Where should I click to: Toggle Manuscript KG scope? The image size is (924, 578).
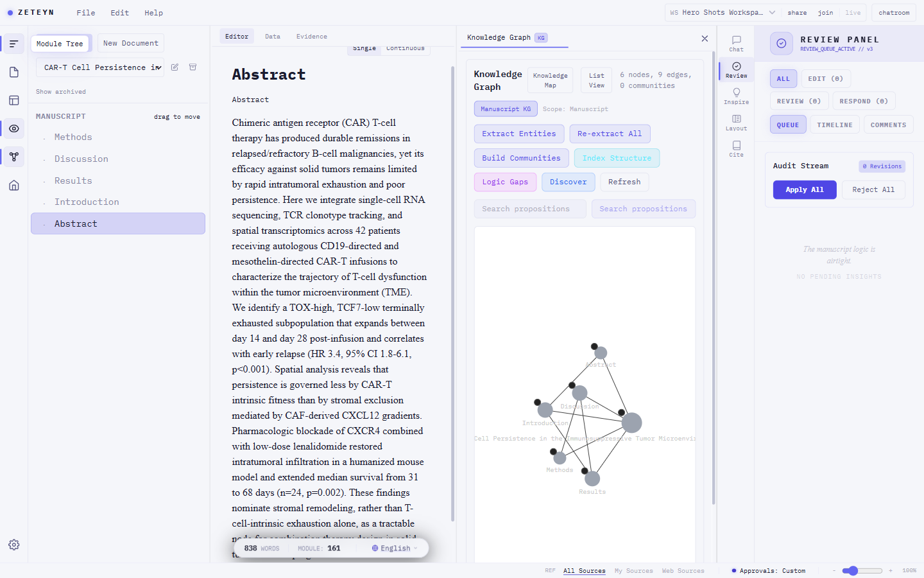point(506,109)
